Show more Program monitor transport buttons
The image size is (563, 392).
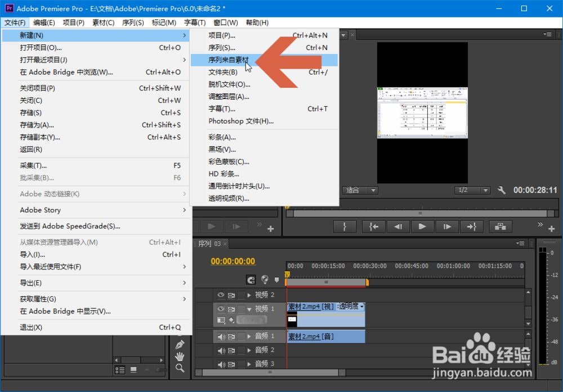tap(540, 224)
